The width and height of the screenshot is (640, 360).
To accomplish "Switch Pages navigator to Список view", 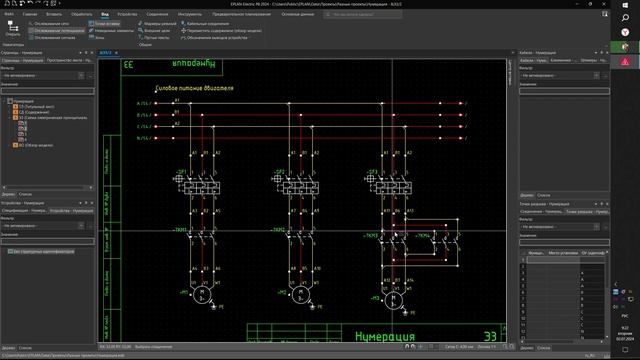I will click(25, 194).
